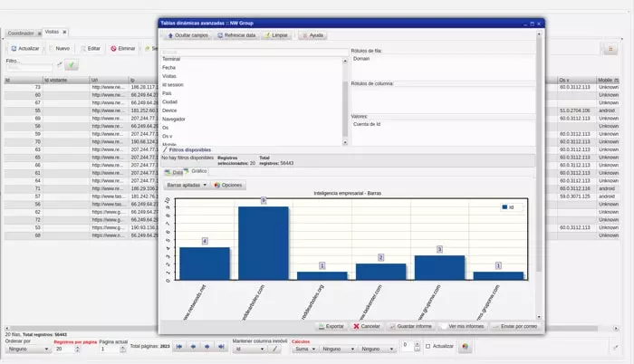Click the Exportar button

331,325
